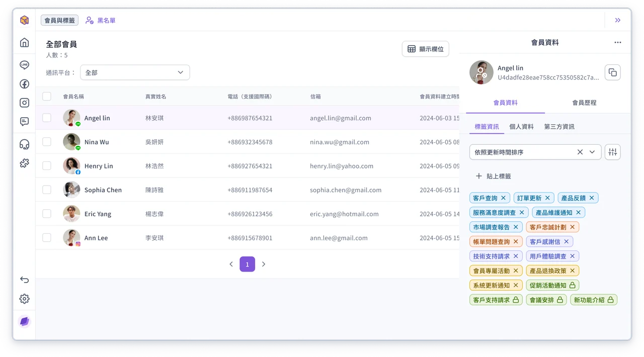This screenshot has height=357, width=644.
Task: Select the 第三方資訊 sub-tab
Action: point(559,127)
